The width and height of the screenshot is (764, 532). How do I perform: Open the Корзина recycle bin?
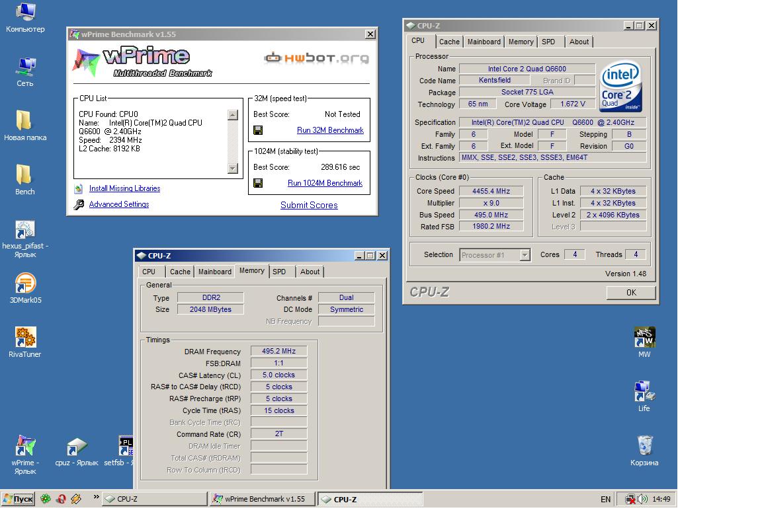click(644, 451)
